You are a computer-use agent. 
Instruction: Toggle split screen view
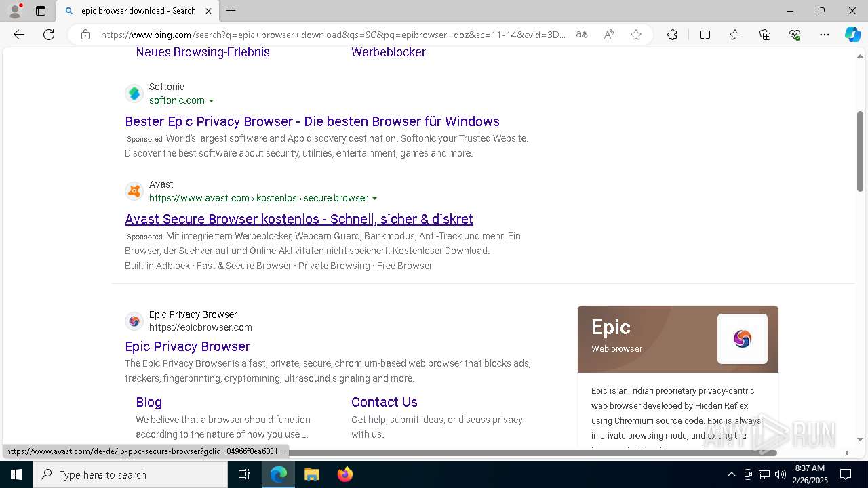tap(705, 35)
